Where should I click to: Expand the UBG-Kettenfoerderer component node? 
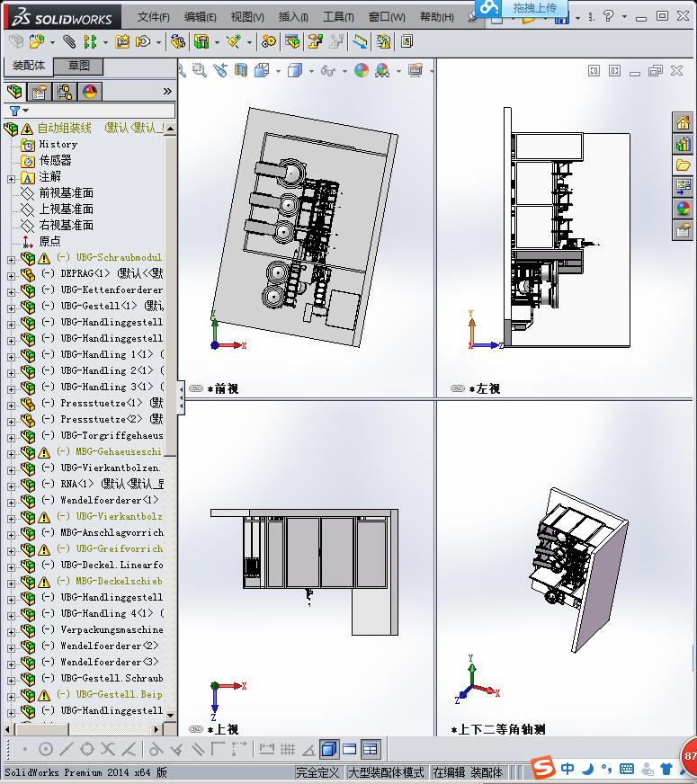[x=11, y=292]
